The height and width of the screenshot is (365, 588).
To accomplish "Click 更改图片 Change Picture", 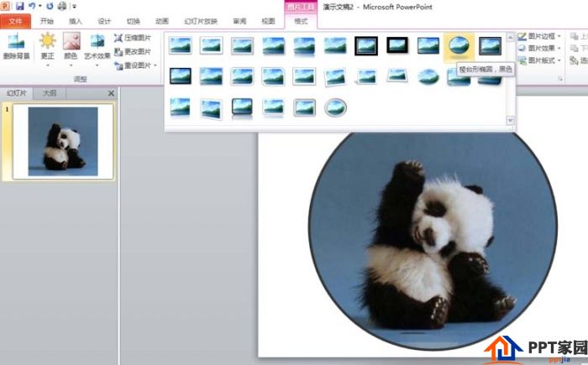I will tap(133, 52).
